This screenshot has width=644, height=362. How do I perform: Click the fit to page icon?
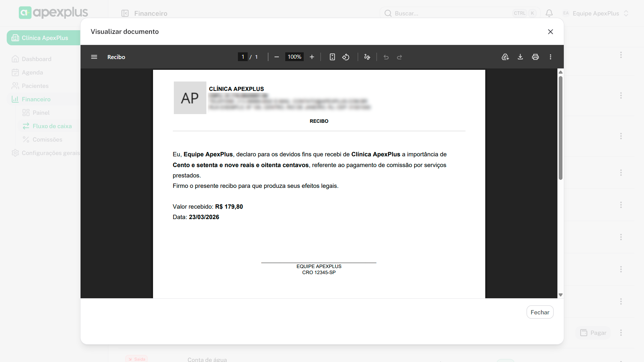point(332,57)
